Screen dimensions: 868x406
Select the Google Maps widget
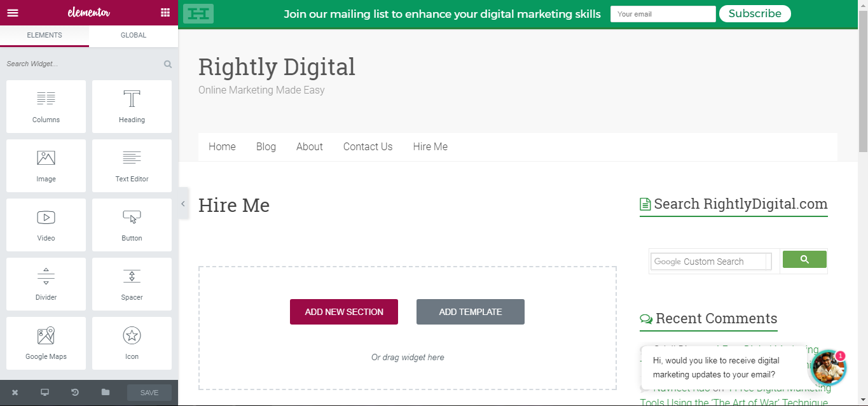point(46,343)
